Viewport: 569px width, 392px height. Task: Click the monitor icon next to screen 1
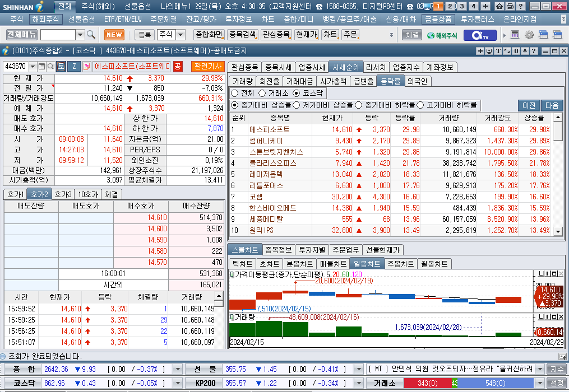[428, 6]
